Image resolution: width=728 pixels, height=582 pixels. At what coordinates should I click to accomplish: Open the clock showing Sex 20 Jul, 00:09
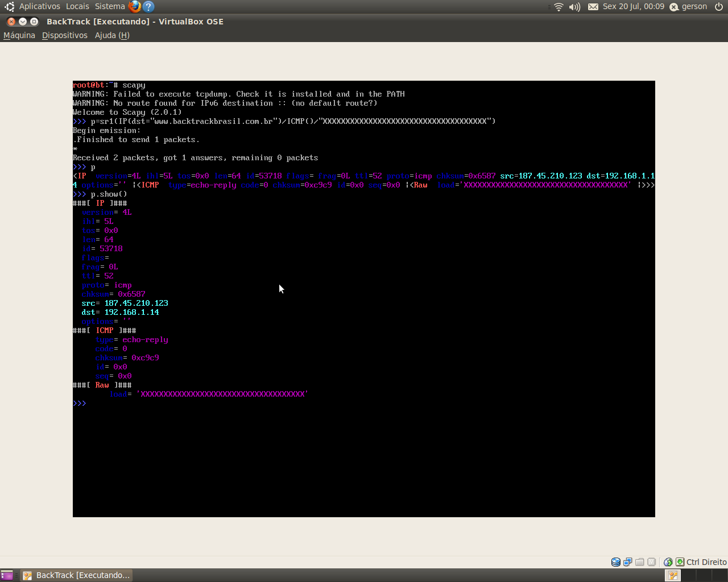pos(634,6)
